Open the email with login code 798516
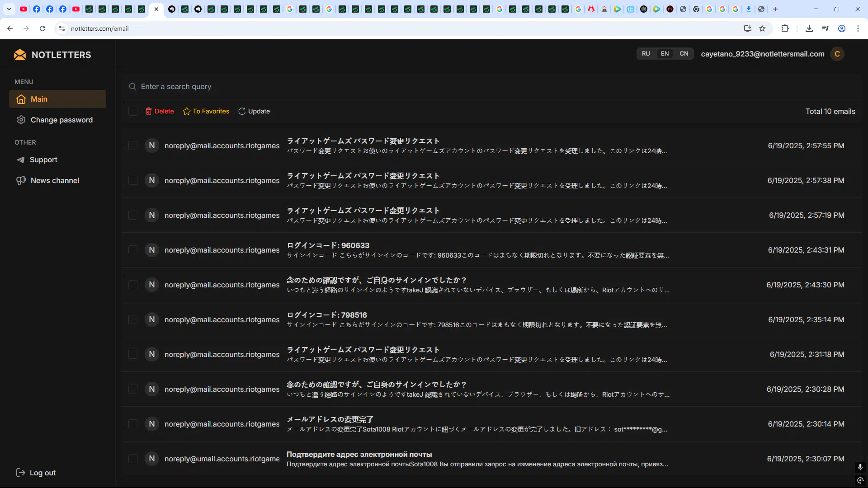 point(492,319)
